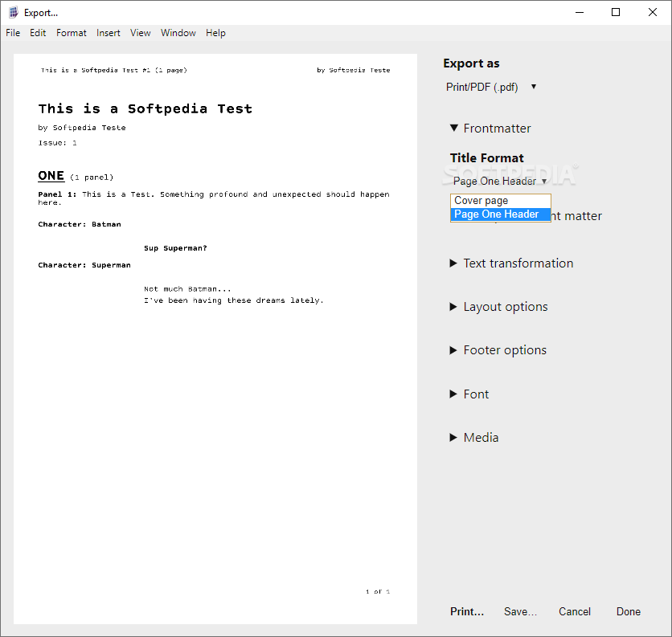
Task: Expand the Footer options section
Action: point(498,350)
